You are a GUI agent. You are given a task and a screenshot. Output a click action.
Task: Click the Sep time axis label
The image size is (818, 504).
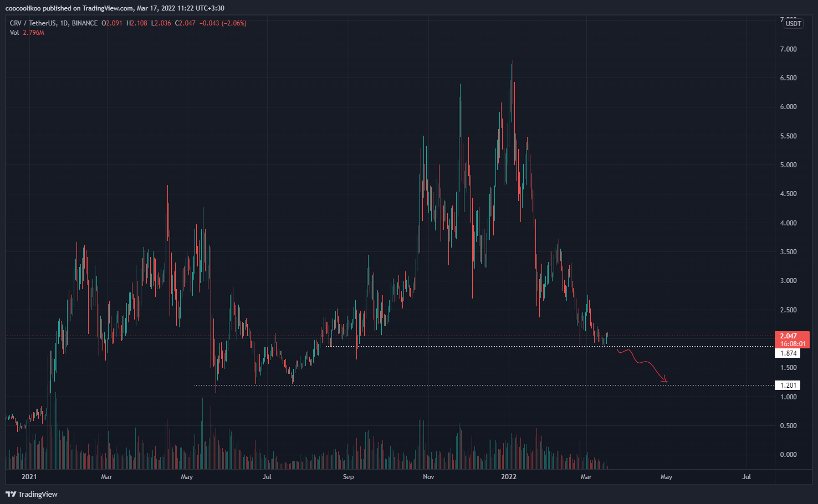348,477
